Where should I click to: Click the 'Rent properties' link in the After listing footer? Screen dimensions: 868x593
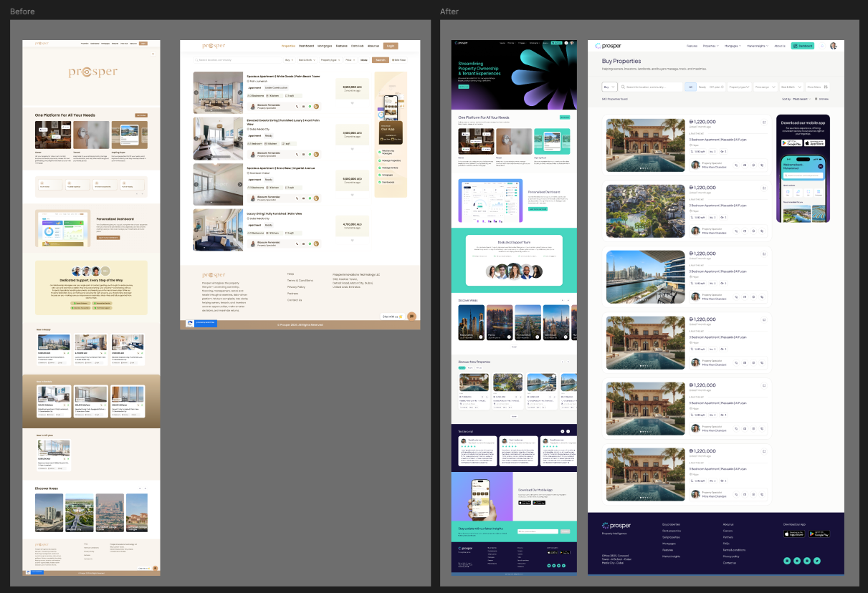click(x=672, y=531)
